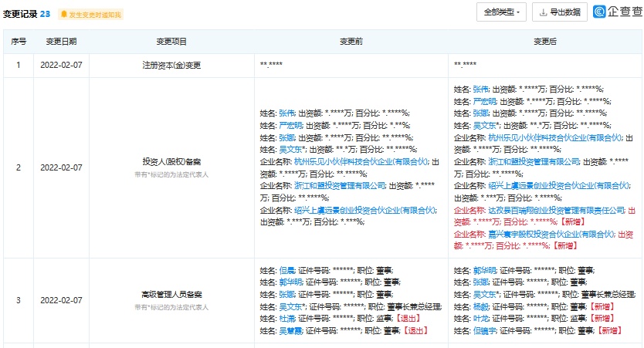
Task: Click the 变更日期 column header
Action: pos(61,41)
